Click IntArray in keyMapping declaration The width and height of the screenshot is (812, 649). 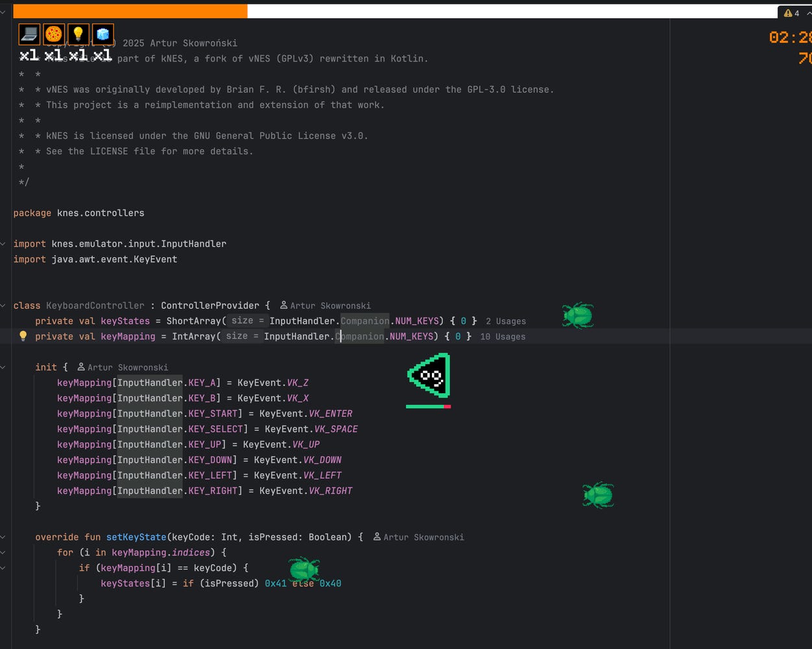[194, 337]
